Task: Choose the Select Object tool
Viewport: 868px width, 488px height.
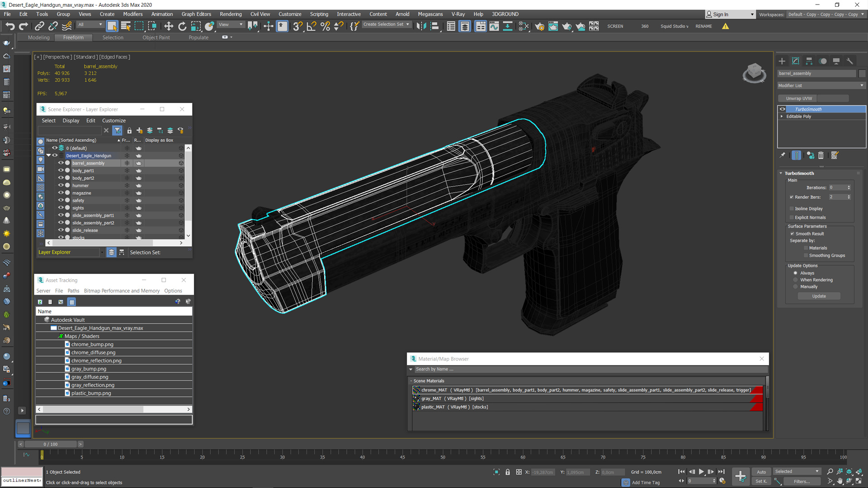Action: click(x=112, y=26)
